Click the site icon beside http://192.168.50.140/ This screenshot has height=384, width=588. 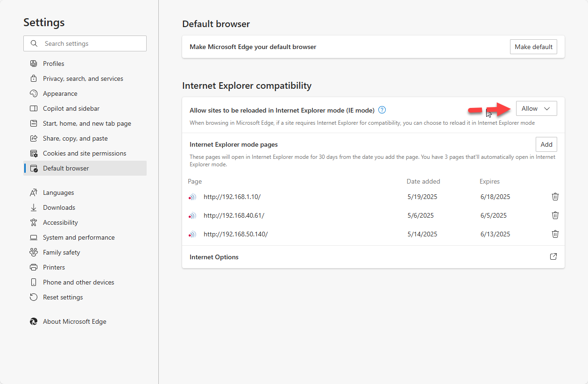192,235
